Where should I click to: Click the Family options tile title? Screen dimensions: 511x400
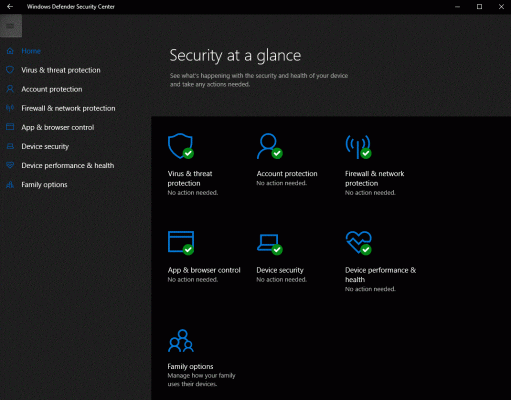pyautogui.click(x=190, y=367)
